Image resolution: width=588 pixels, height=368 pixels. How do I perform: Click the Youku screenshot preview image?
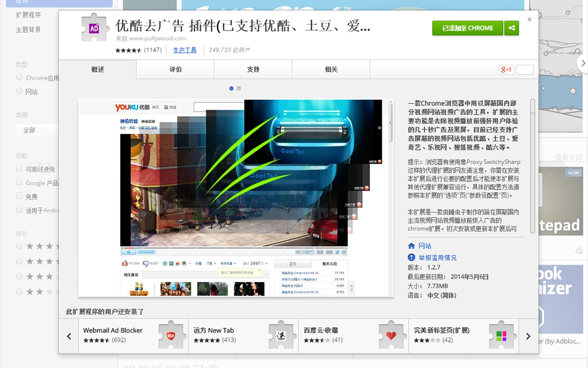click(236, 198)
